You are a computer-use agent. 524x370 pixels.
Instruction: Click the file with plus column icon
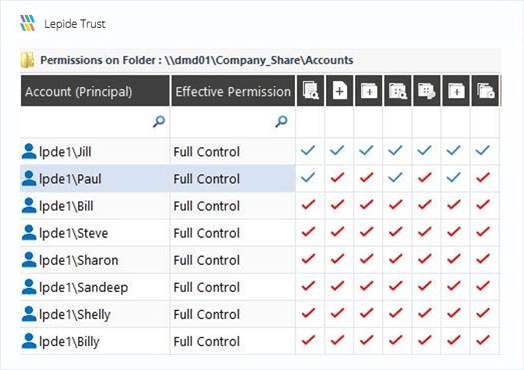(x=340, y=91)
